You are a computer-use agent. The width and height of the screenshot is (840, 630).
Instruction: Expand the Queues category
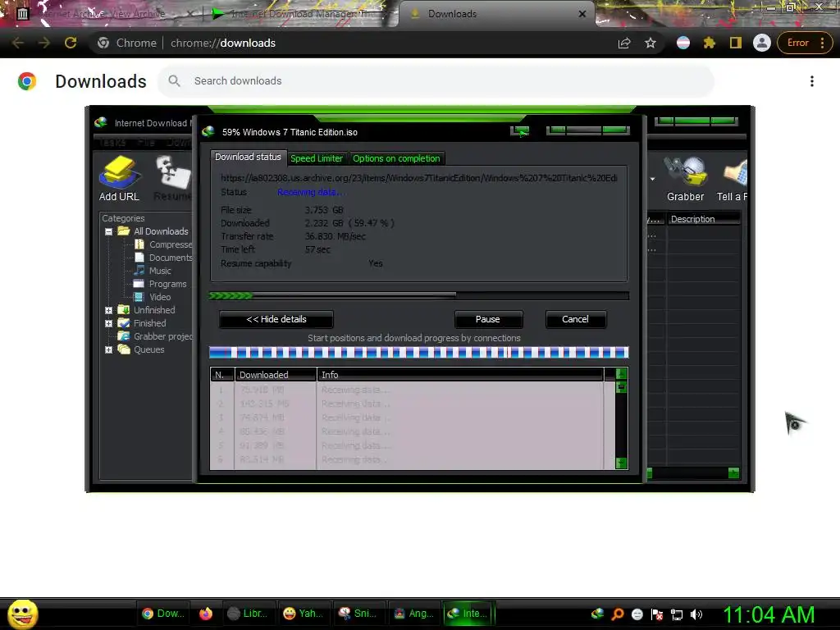[x=109, y=349]
